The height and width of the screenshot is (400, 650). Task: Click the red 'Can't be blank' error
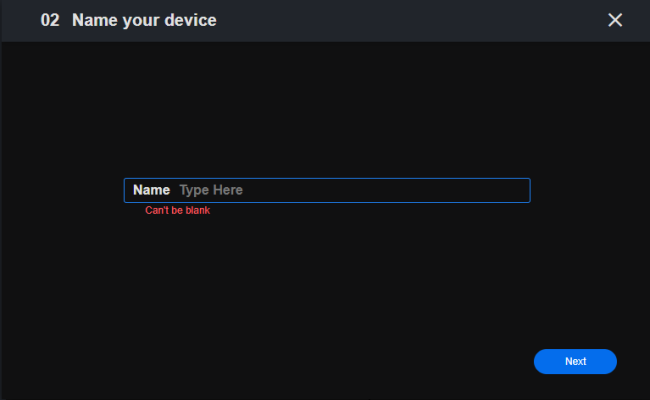pos(177,211)
